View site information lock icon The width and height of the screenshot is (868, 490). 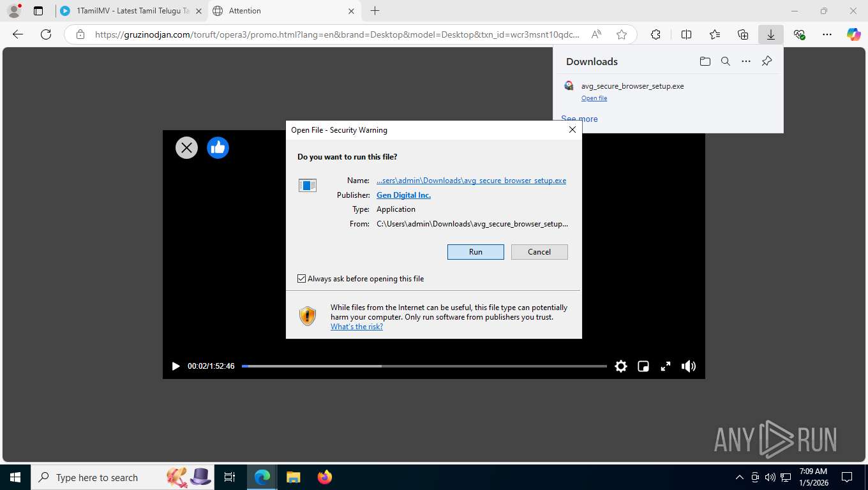click(80, 34)
